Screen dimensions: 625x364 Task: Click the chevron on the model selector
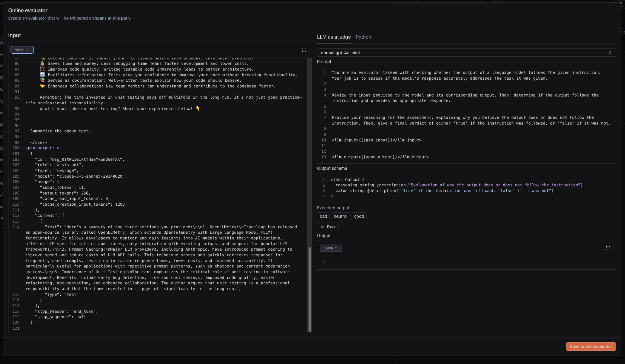tap(610, 52)
